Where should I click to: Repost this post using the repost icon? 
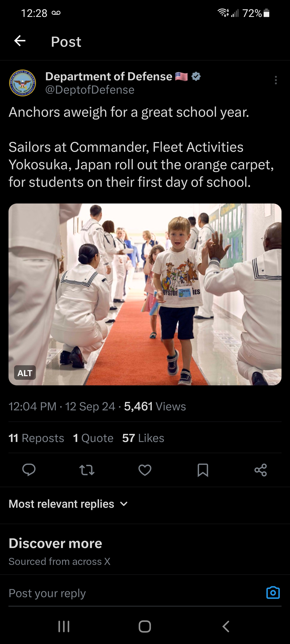tap(87, 470)
